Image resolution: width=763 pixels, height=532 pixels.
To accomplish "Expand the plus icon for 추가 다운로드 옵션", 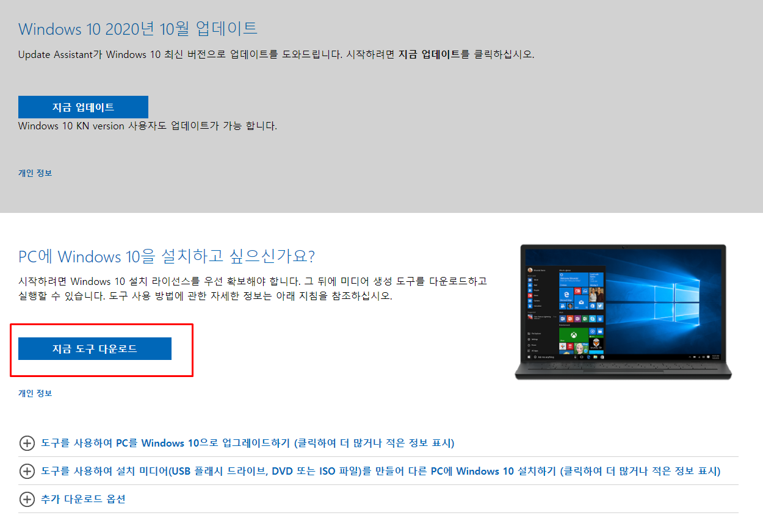I will (27, 499).
